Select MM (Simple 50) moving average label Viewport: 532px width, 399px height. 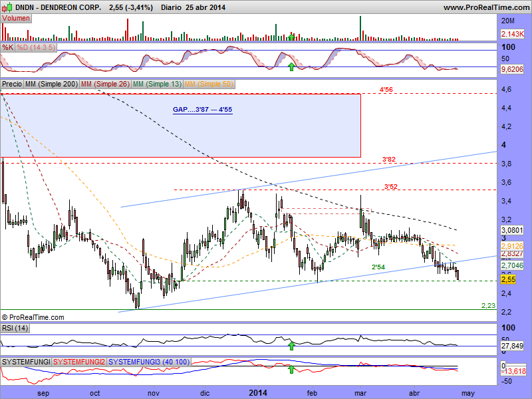[209, 84]
